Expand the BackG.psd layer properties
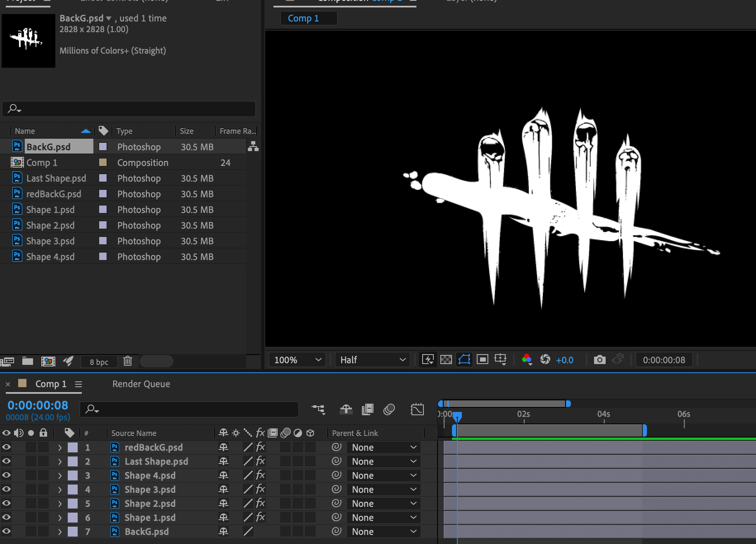 tap(60, 532)
